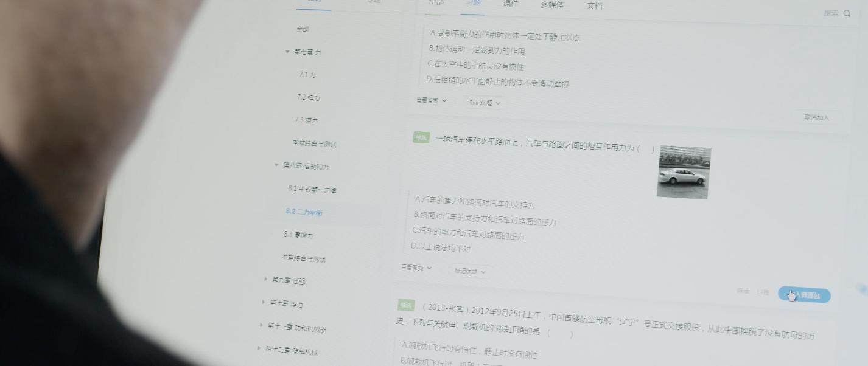Collapse the 第八章 运动和力 chapter arrow

[276, 165]
